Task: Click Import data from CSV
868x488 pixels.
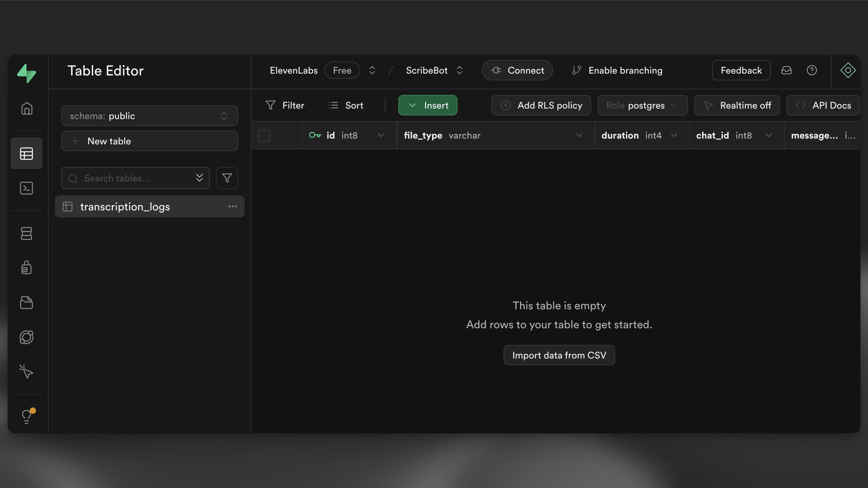Action: (559, 355)
